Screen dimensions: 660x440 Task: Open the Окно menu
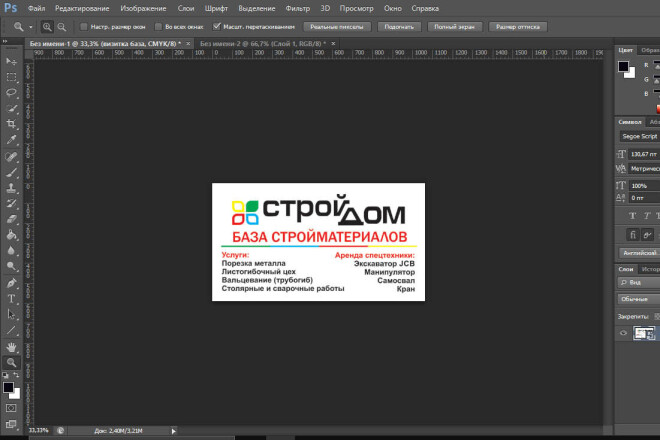pos(393,8)
